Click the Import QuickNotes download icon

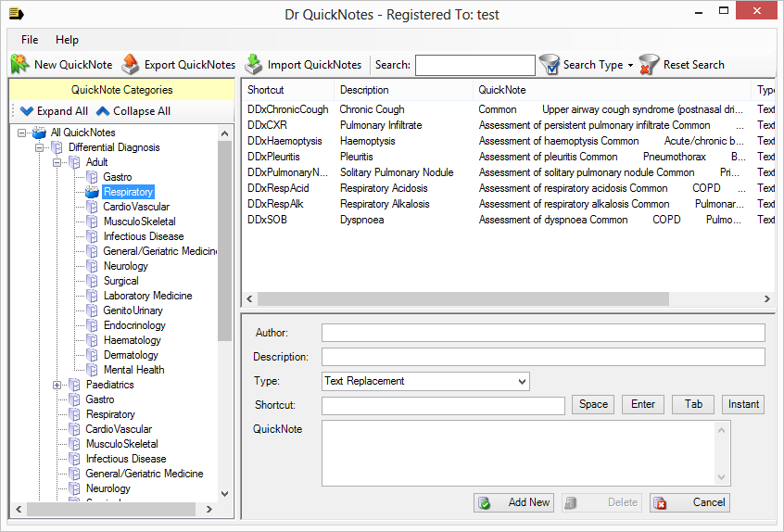coord(254,65)
